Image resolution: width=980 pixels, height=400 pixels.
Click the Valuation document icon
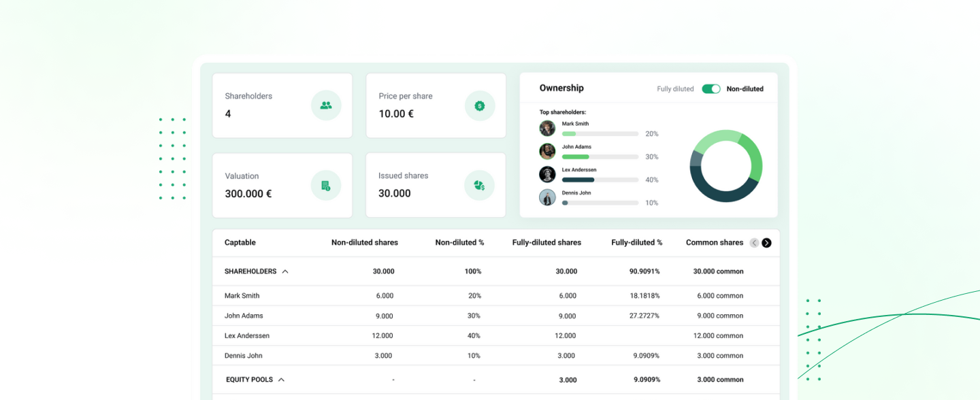point(326,185)
